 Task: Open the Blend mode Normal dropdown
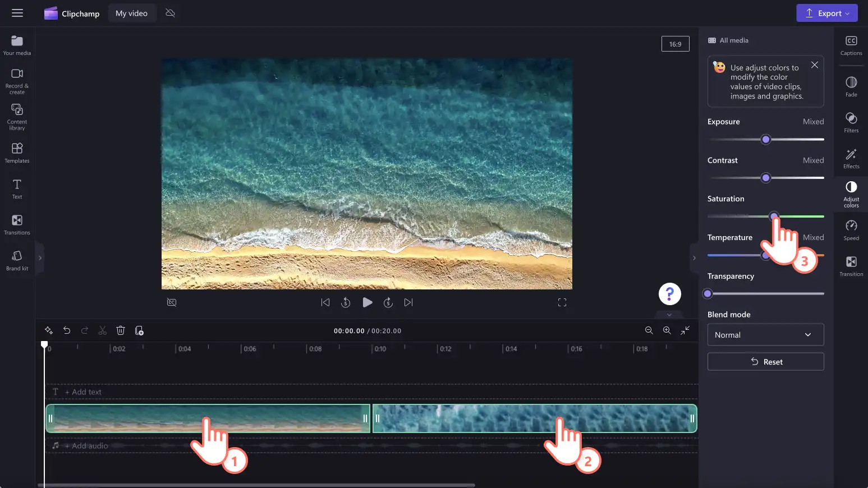point(765,335)
